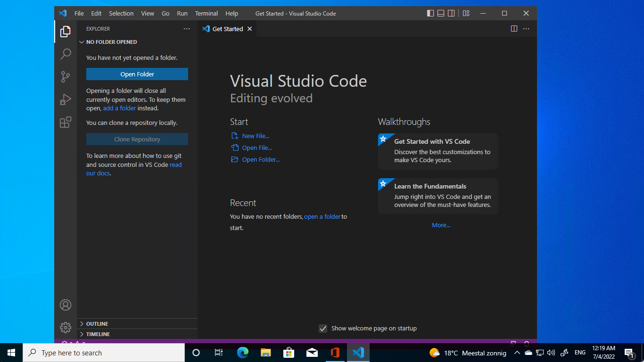Click the 'add a folder' link

(119, 108)
